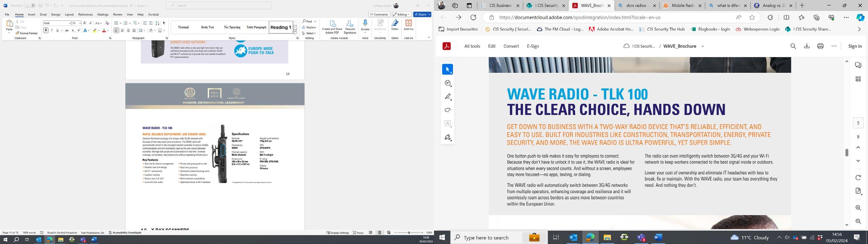
Task: Open Acrobat comments panel on right
Action: click(x=858, y=65)
